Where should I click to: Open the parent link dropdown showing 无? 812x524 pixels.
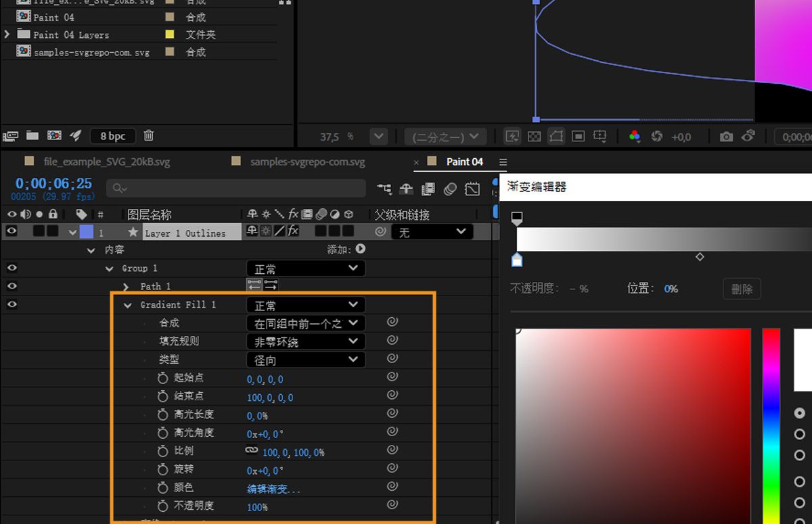click(x=431, y=231)
